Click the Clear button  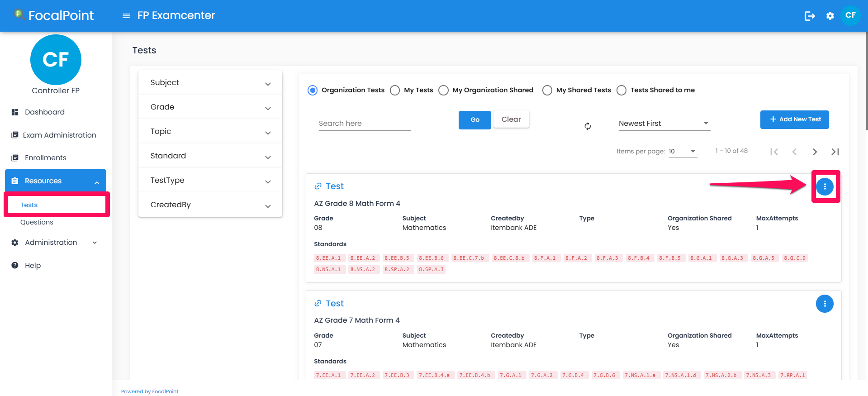tap(511, 119)
